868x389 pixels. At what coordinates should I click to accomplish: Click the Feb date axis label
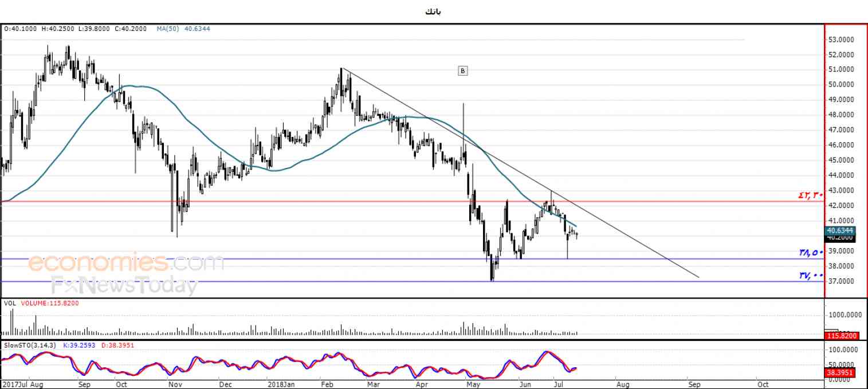click(327, 384)
